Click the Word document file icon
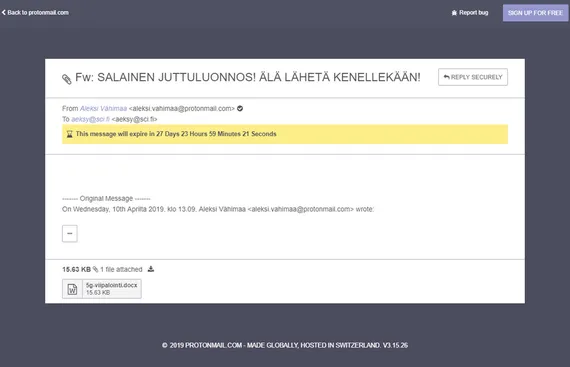This screenshot has height=367, width=570. click(72, 289)
